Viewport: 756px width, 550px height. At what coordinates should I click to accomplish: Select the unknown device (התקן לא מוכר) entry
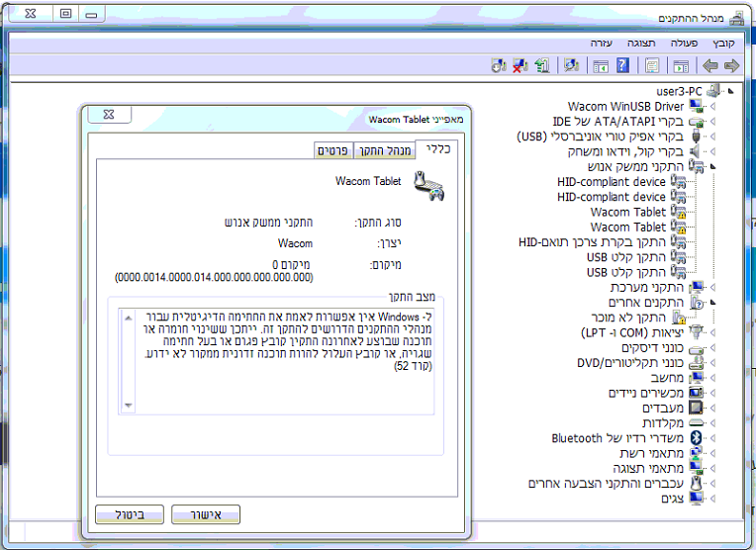coord(628,318)
